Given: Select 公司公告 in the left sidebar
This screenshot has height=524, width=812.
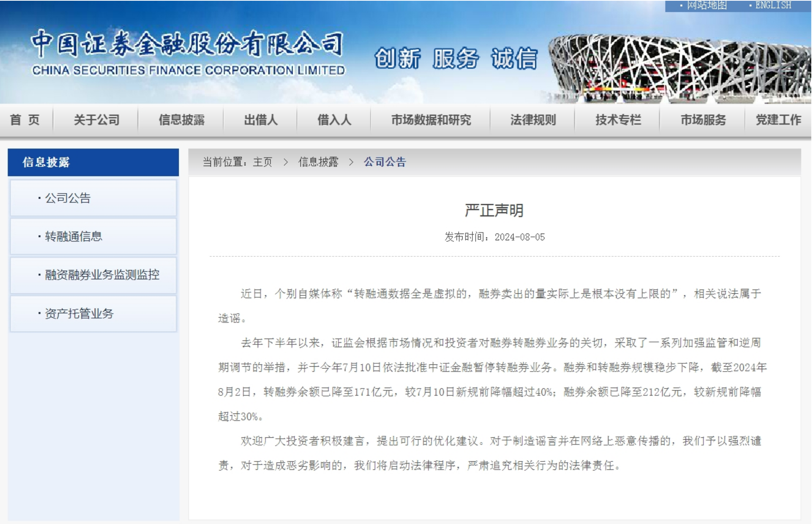Looking at the screenshot, I should 93,198.
